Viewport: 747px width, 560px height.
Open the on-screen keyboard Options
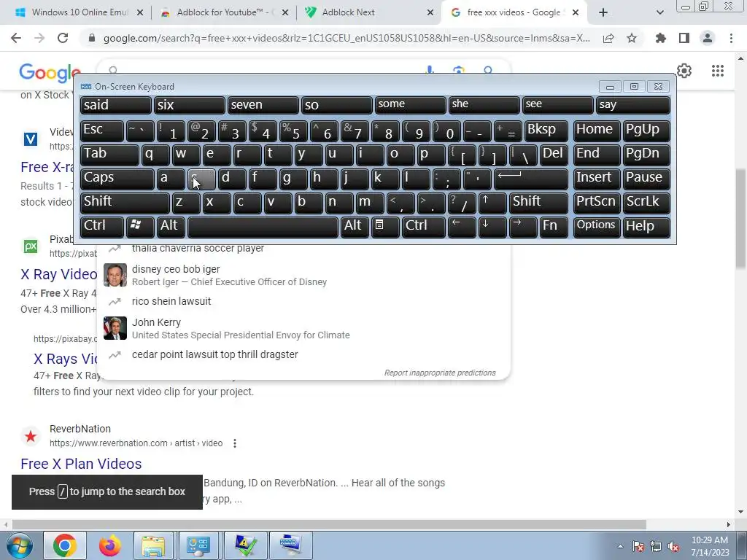597,227
